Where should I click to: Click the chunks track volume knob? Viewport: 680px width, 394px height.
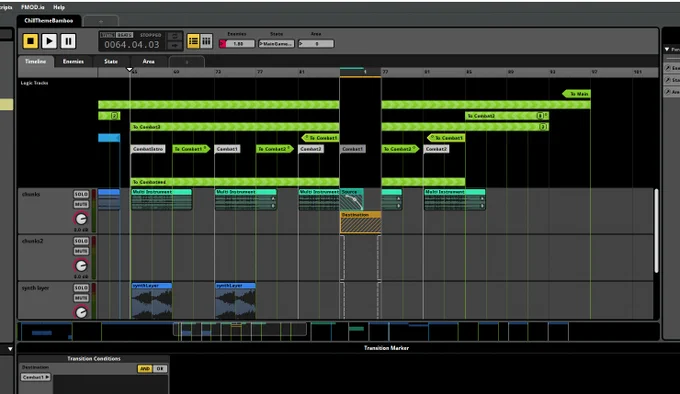pos(81,219)
